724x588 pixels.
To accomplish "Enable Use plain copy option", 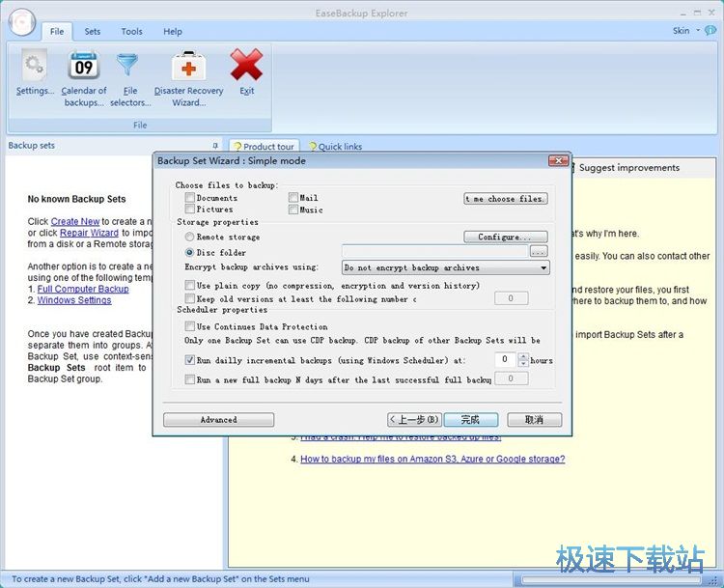I will [x=190, y=285].
